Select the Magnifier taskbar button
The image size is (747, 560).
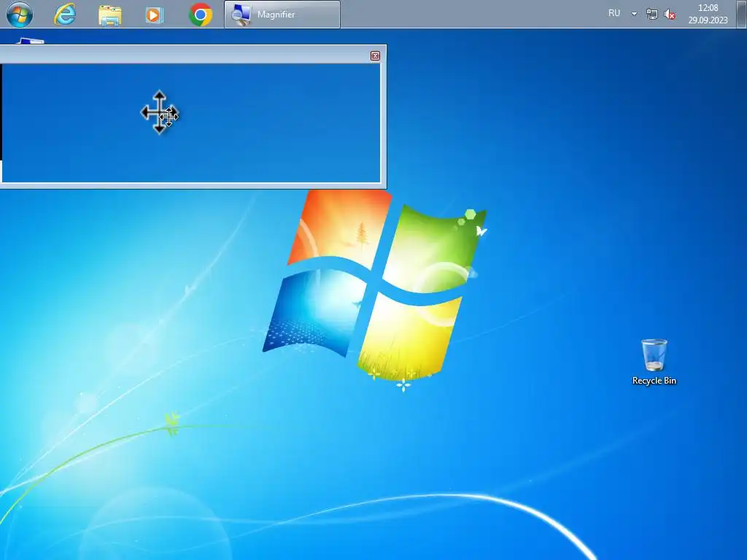pyautogui.click(x=282, y=15)
